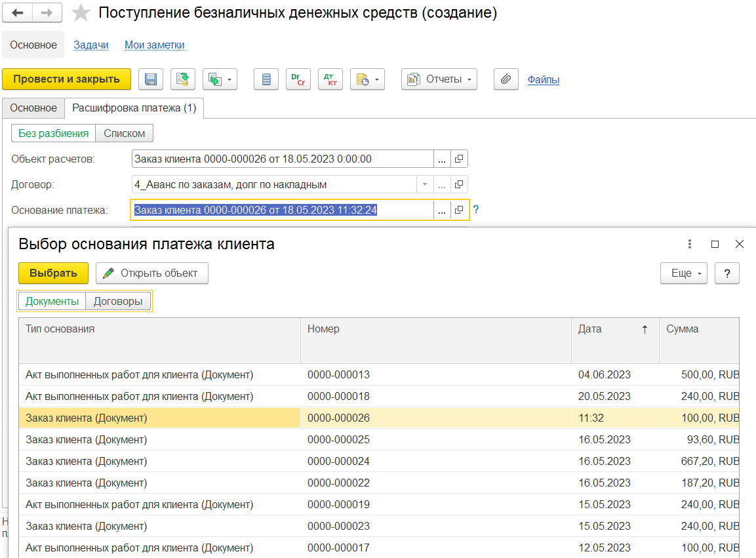The height and width of the screenshot is (558, 756).
Task: Select the Без разбиения mode toggle
Action: [x=54, y=133]
